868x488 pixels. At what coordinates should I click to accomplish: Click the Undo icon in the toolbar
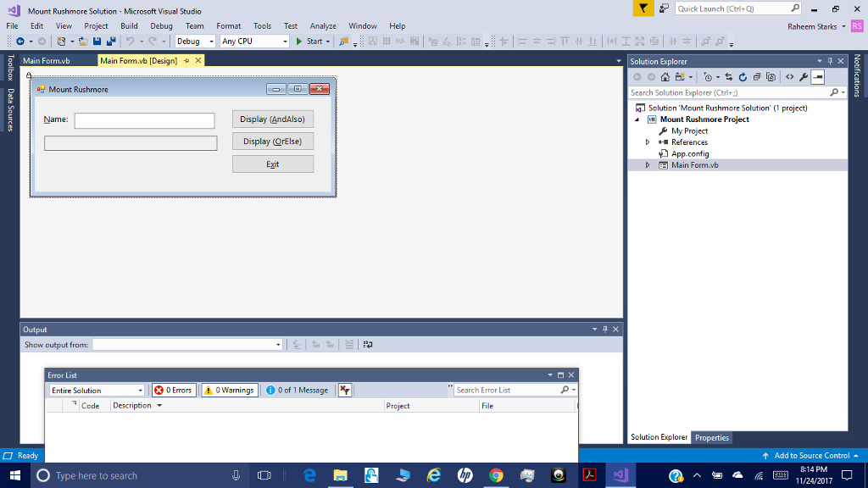pos(128,41)
